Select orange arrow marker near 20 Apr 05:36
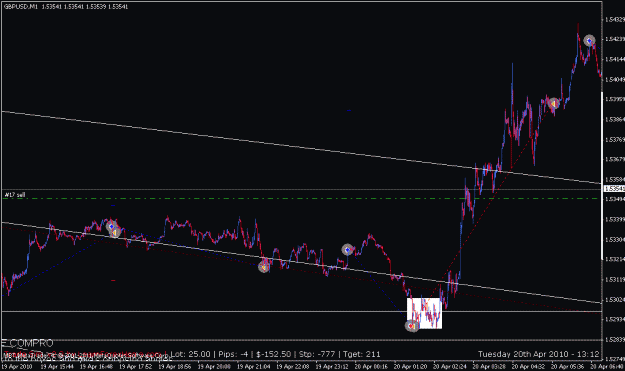This screenshot has width=625, height=371. [x=553, y=104]
